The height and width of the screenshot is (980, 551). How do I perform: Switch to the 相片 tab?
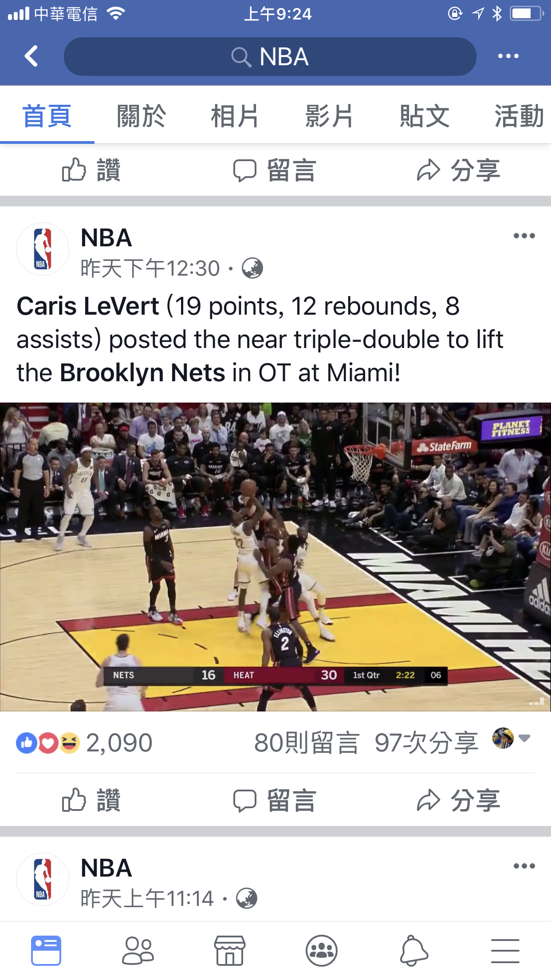coord(235,116)
